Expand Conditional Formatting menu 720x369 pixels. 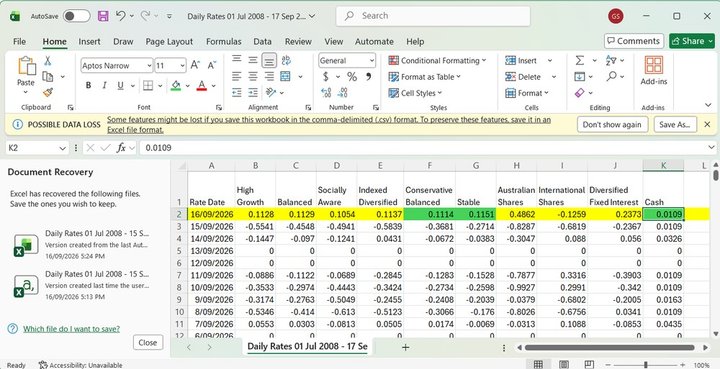437,61
